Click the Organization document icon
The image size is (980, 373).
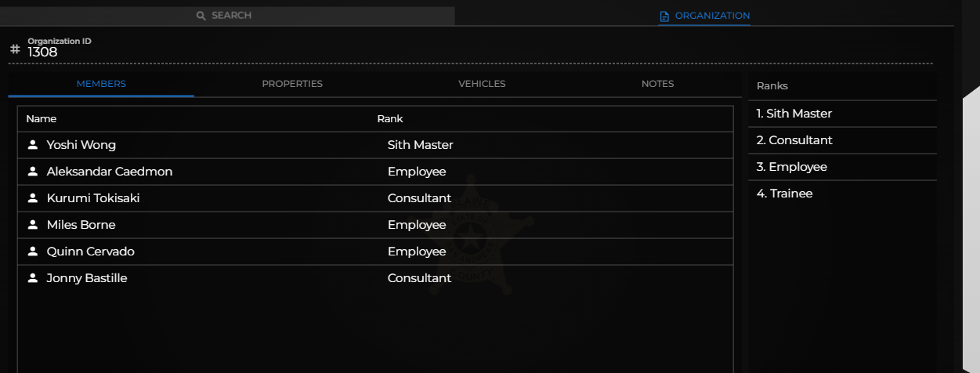click(664, 16)
